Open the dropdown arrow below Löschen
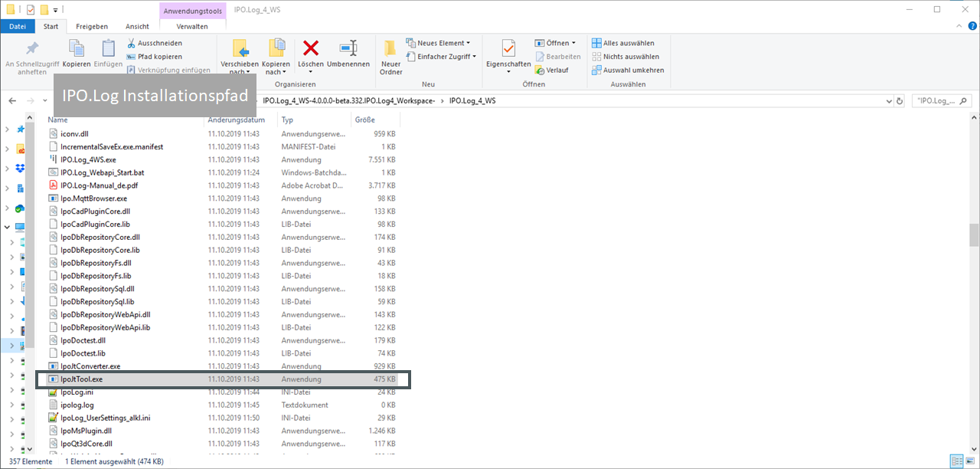980x469 pixels. pyautogui.click(x=311, y=73)
